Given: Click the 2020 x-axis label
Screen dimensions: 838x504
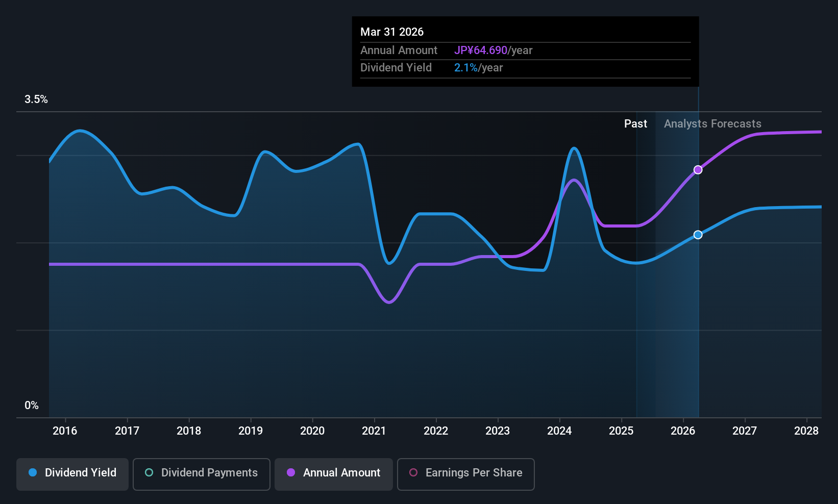Looking at the screenshot, I should tap(312, 431).
